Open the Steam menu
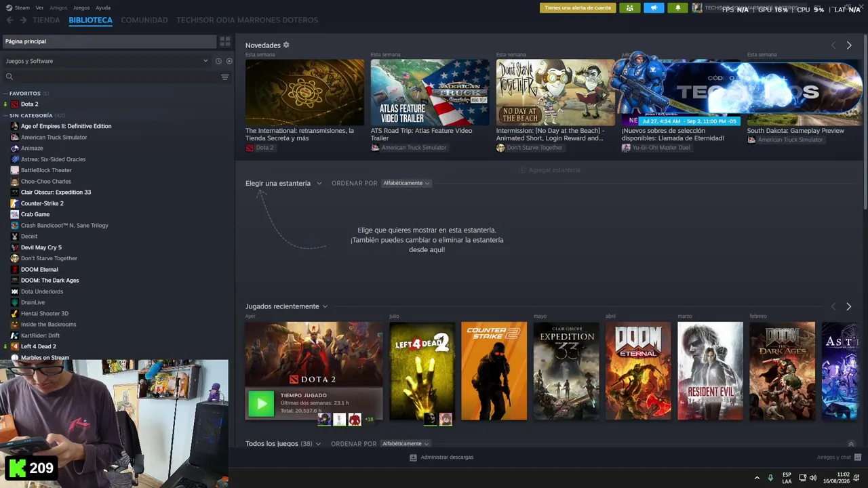 coord(22,7)
